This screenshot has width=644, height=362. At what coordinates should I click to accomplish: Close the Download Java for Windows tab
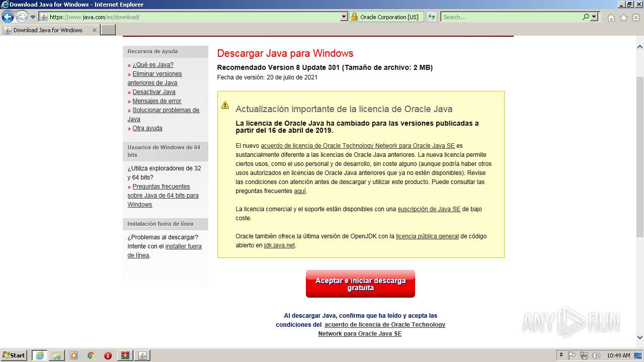pyautogui.click(x=94, y=30)
